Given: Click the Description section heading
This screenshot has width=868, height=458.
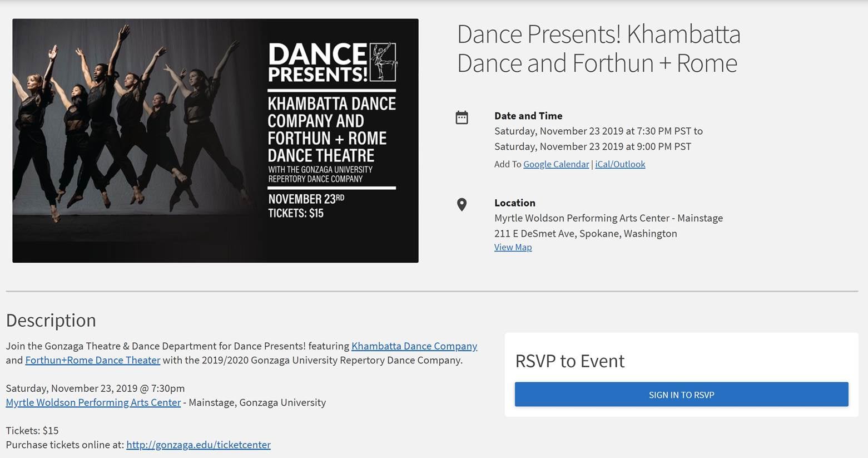Looking at the screenshot, I should [51, 321].
